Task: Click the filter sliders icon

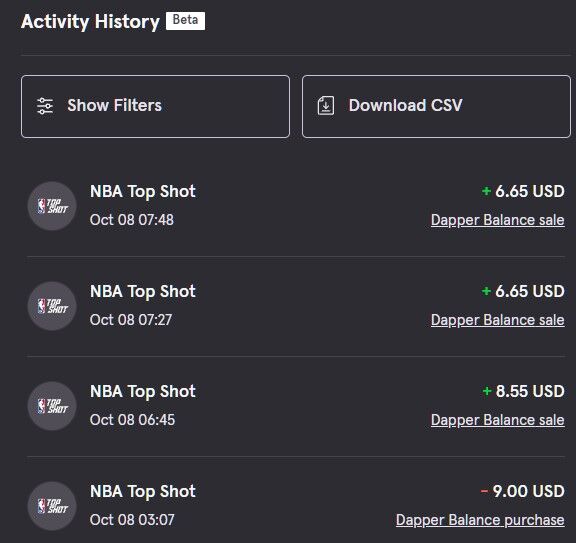Action: point(45,106)
